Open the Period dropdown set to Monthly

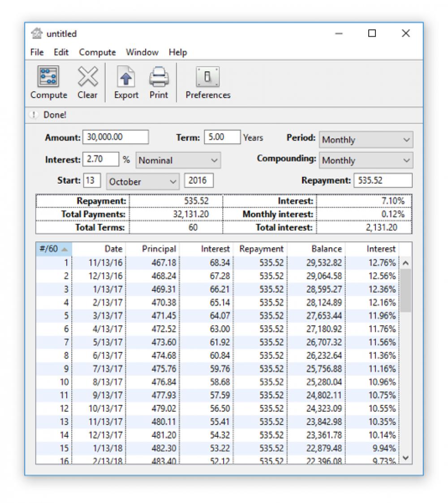[x=365, y=140]
